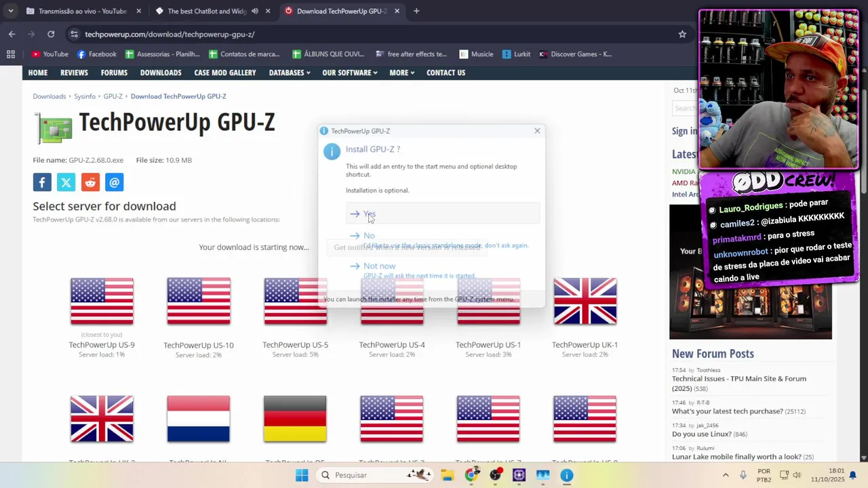
Task: Click the email share icon
Action: pos(115,182)
